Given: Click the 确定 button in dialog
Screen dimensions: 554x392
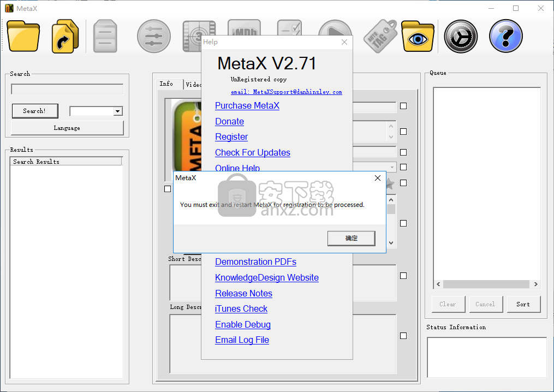Looking at the screenshot, I should coord(351,238).
